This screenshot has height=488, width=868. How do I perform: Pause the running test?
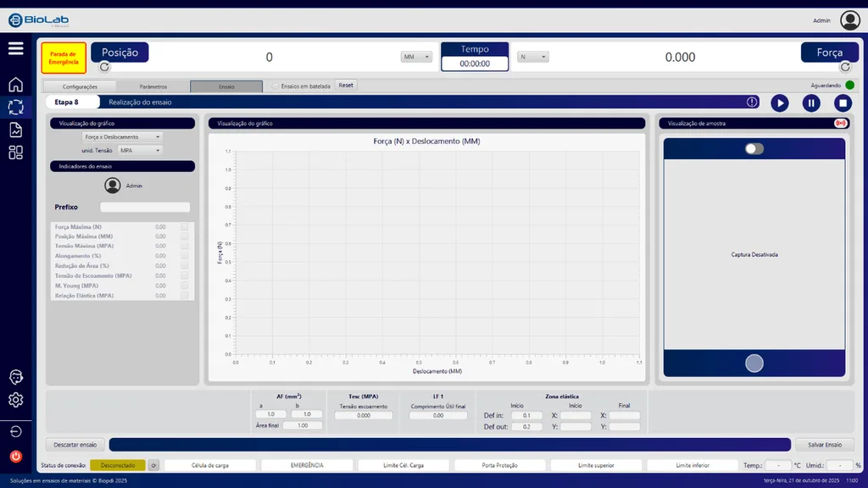pyautogui.click(x=811, y=103)
